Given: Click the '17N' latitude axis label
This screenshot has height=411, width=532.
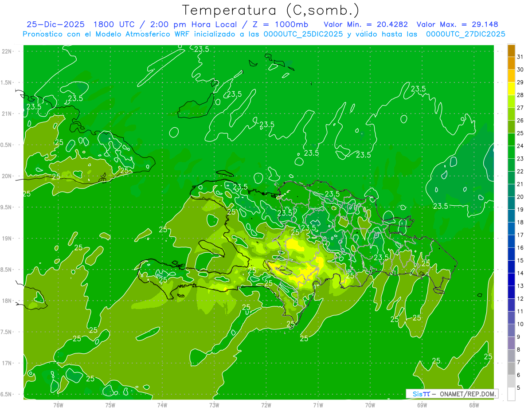Looking at the screenshot, I should [8, 363].
